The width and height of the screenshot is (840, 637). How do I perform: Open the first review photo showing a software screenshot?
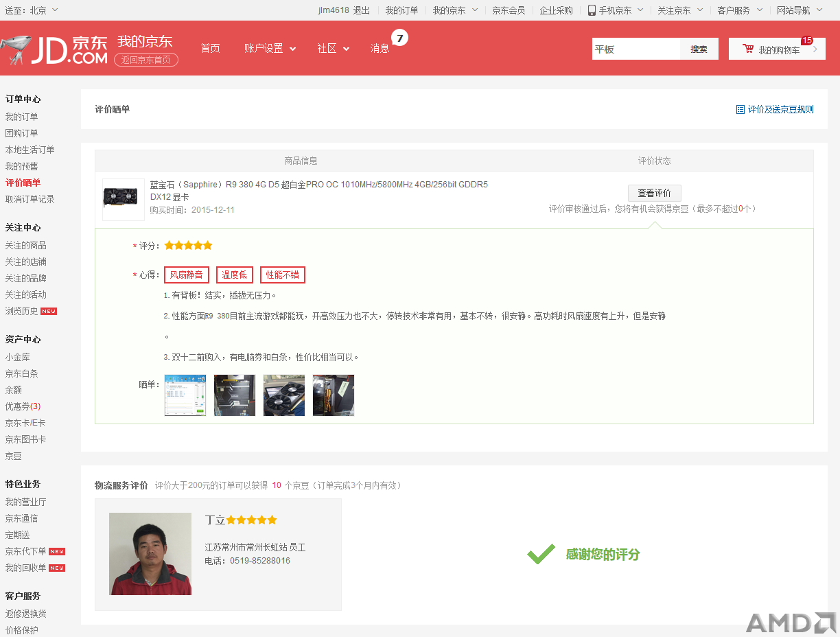click(185, 395)
